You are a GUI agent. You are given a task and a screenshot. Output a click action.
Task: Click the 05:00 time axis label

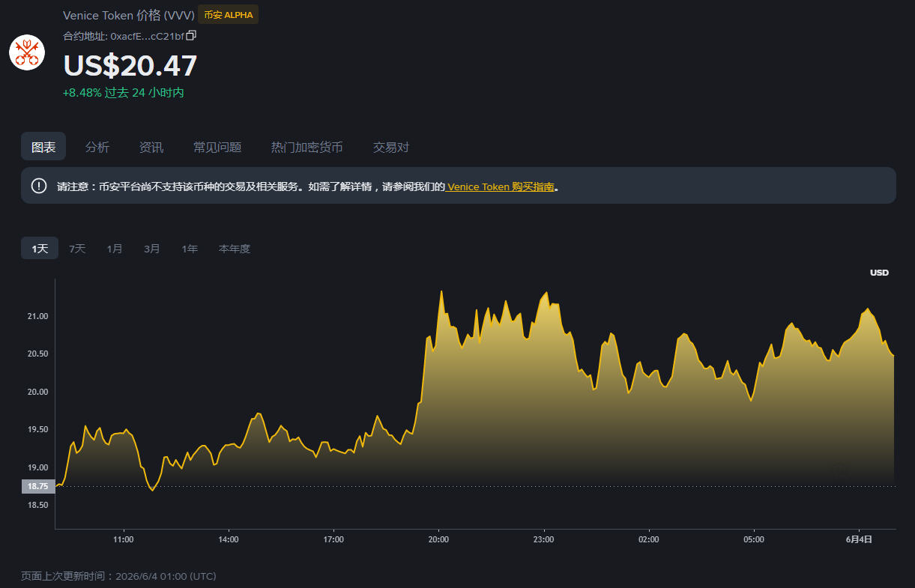pyautogui.click(x=754, y=539)
